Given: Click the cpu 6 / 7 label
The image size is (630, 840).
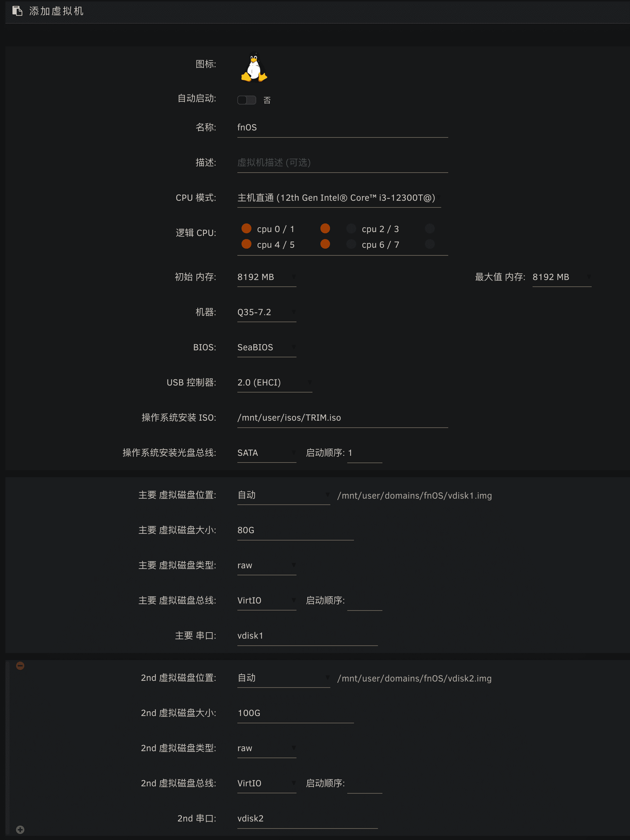Looking at the screenshot, I should point(380,245).
